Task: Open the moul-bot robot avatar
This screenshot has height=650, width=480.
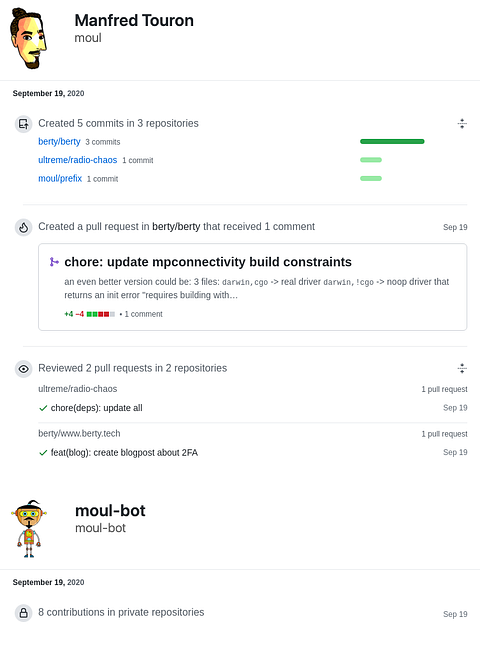Action: pyautogui.click(x=29, y=529)
